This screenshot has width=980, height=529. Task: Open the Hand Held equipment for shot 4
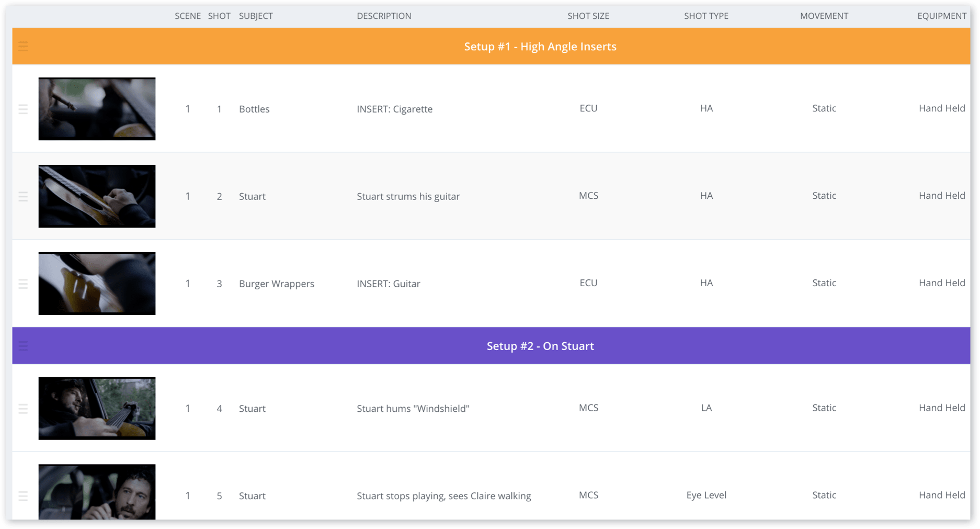(942, 408)
